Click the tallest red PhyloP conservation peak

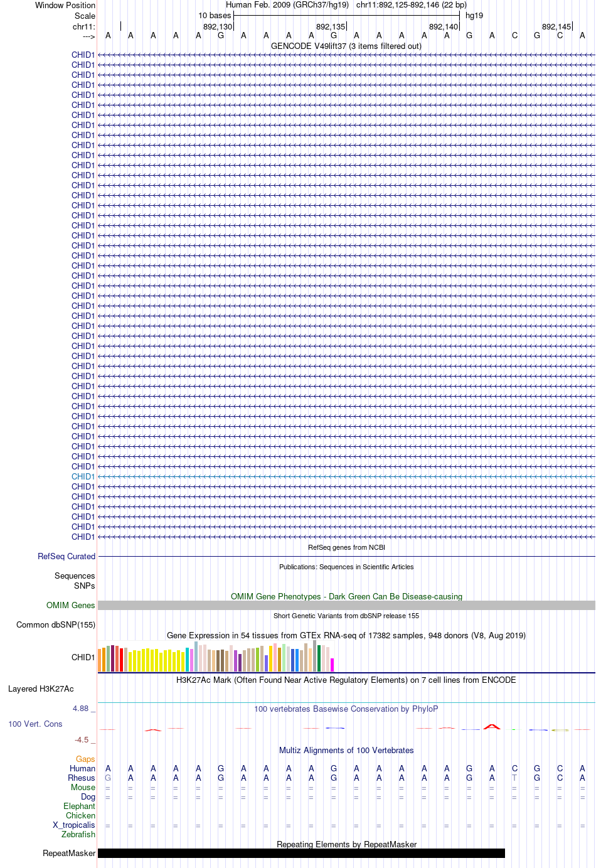coord(492,727)
